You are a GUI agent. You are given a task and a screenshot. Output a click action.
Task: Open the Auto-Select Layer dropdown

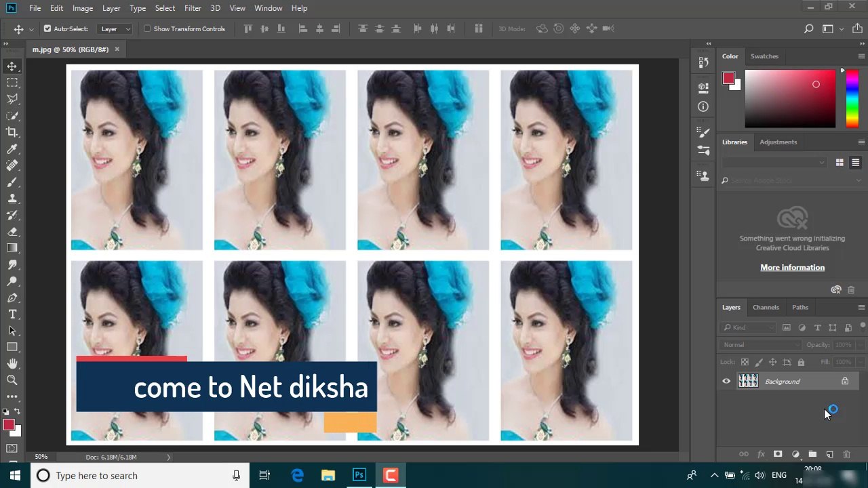point(115,28)
